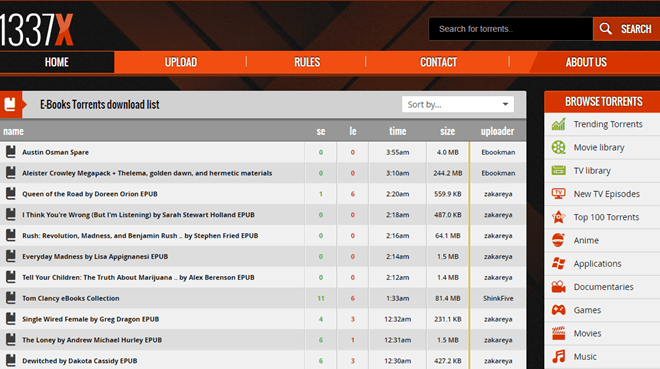The height and width of the screenshot is (369, 660).
Task: Open the Austin Osman Spare torrent
Action: pos(56,152)
